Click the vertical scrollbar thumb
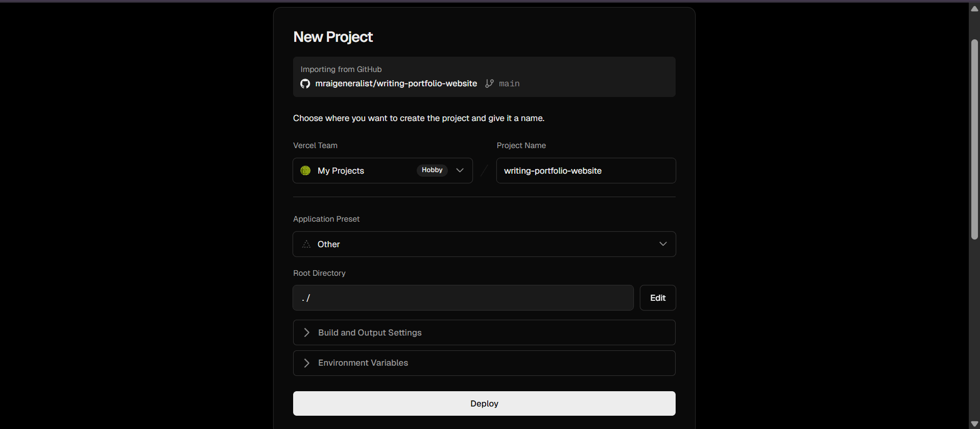 pos(974,139)
